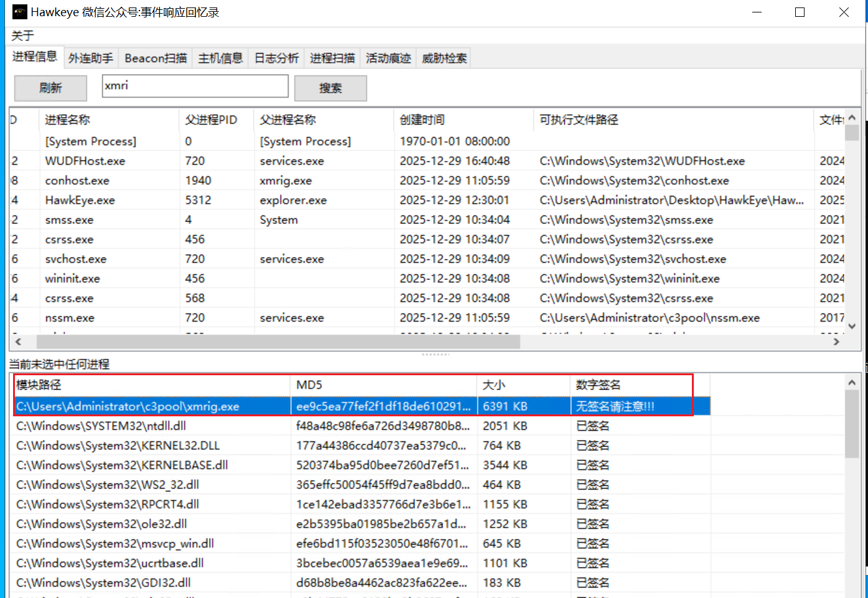Sort by 创建时间 column header
This screenshot has height=598, width=868.
[422, 119]
